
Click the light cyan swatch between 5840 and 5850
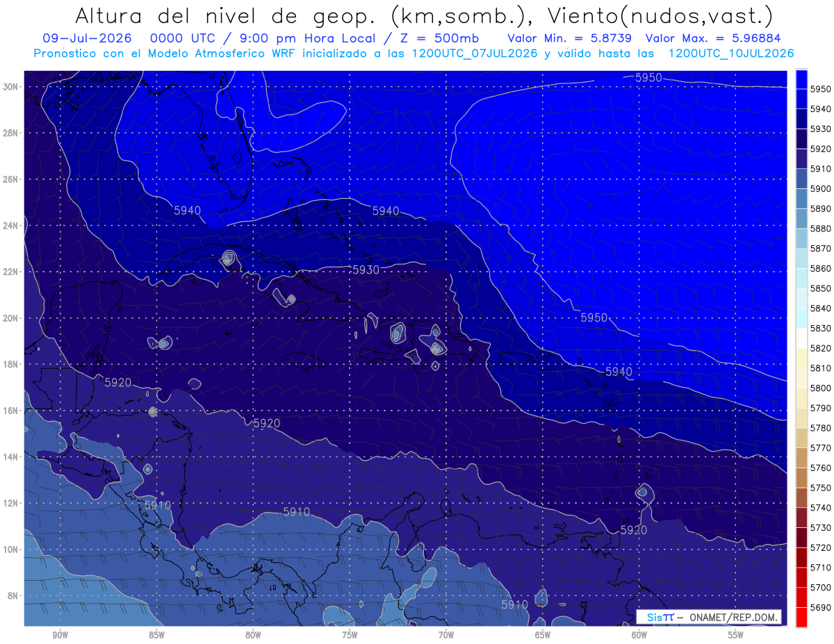[801, 297]
